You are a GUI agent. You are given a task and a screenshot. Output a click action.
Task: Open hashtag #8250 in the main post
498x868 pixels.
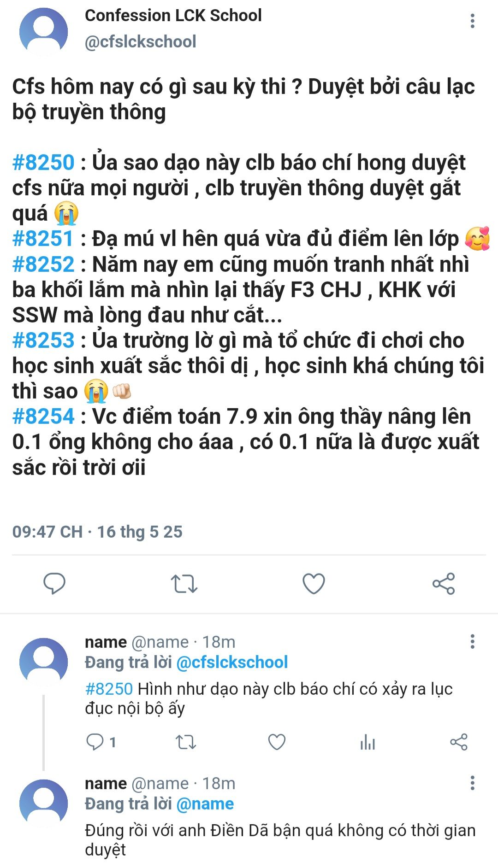43,163
